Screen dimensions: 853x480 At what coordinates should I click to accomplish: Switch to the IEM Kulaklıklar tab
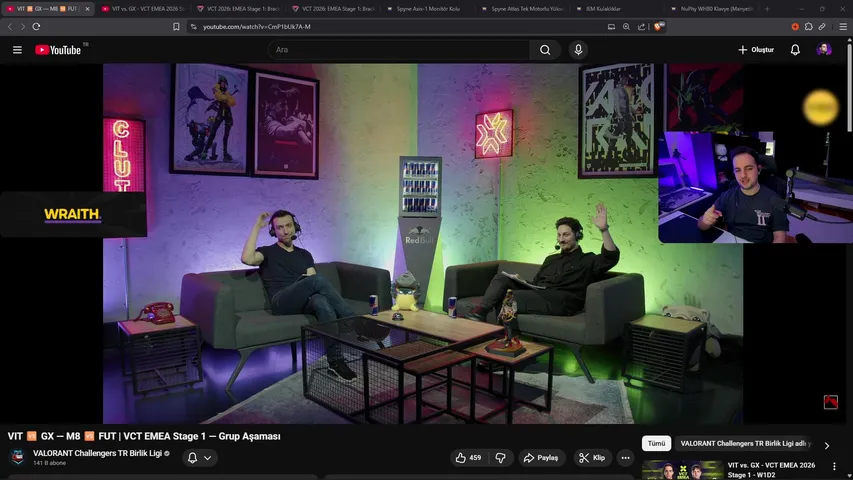coord(617,9)
